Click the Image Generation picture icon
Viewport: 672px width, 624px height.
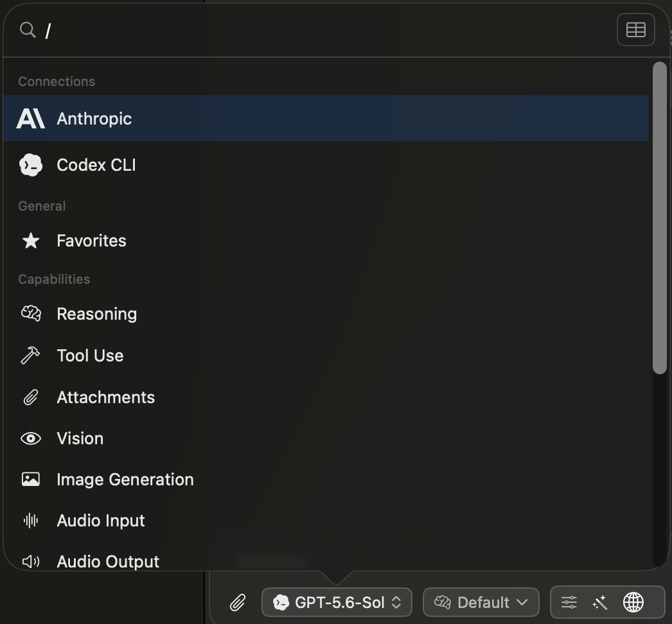31,480
